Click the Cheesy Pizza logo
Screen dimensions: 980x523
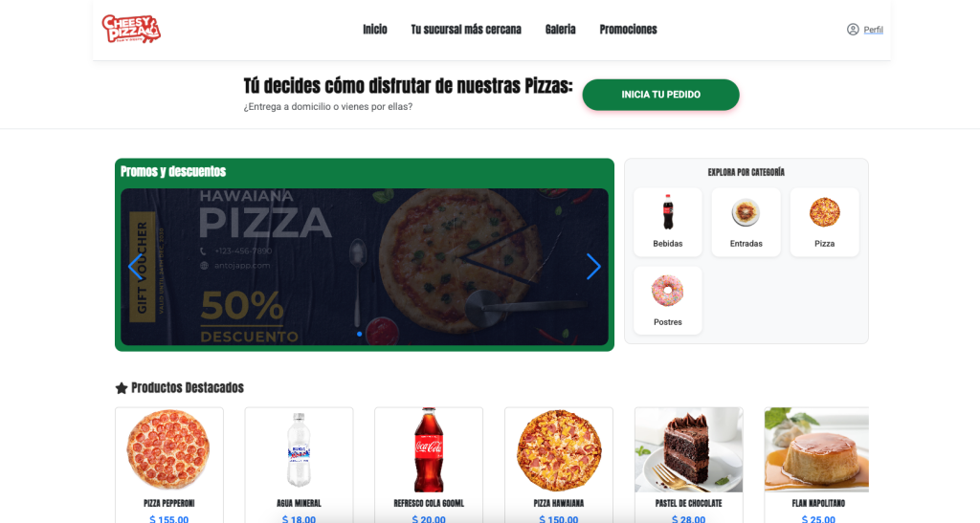point(131,29)
